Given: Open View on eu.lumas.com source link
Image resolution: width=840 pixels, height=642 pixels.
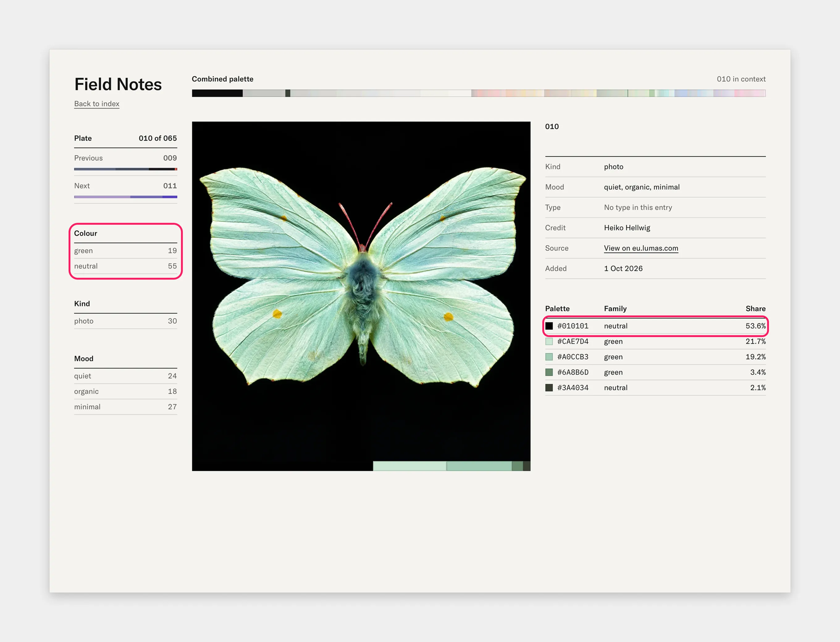Looking at the screenshot, I should tap(641, 248).
